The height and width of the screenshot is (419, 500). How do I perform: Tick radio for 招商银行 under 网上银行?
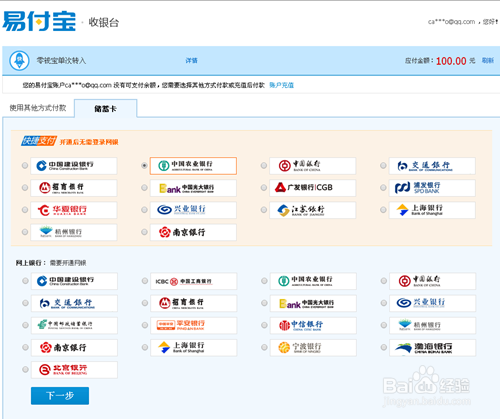(x=145, y=303)
